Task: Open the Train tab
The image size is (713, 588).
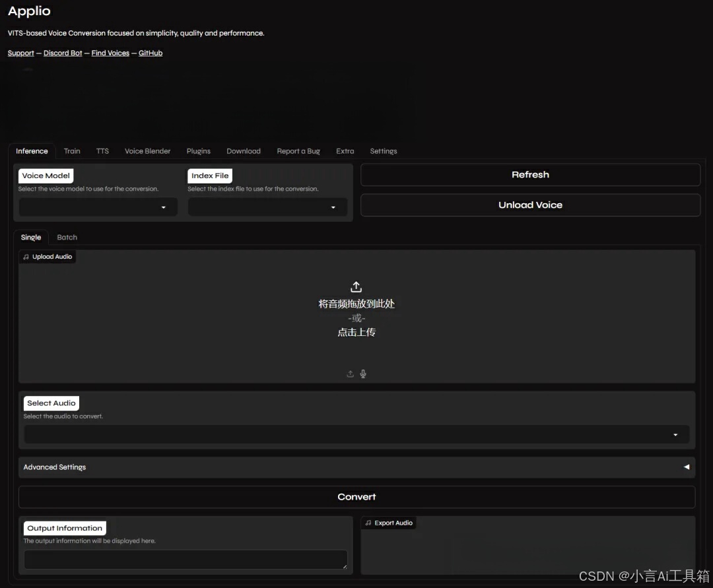Action: coord(72,151)
